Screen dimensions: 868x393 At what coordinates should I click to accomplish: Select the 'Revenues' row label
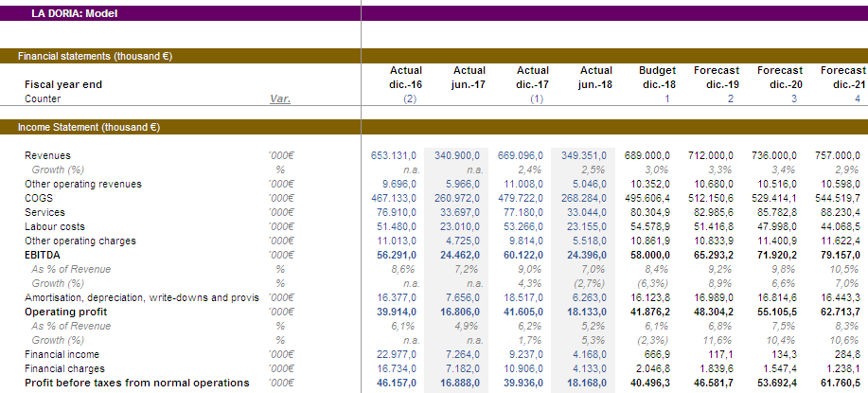(x=47, y=155)
